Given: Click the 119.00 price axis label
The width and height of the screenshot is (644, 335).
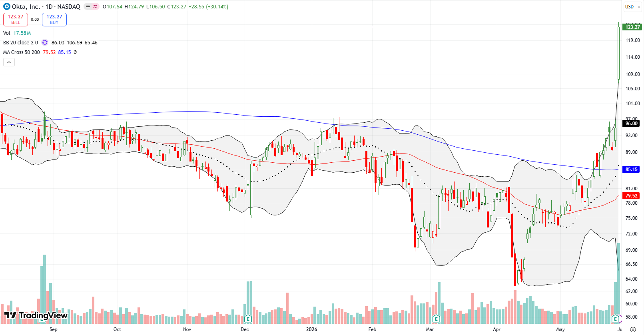Looking at the screenshot, I should [632, 40].
